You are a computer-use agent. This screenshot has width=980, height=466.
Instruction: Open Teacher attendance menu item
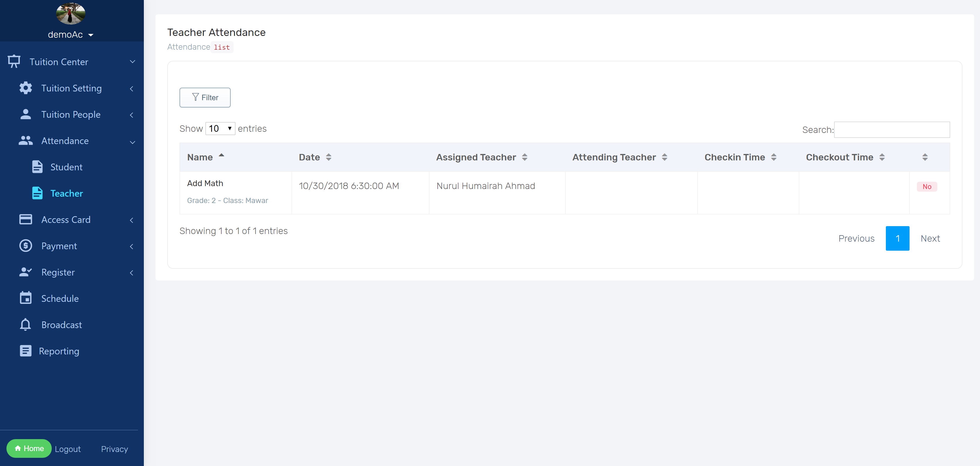(67, 193)
